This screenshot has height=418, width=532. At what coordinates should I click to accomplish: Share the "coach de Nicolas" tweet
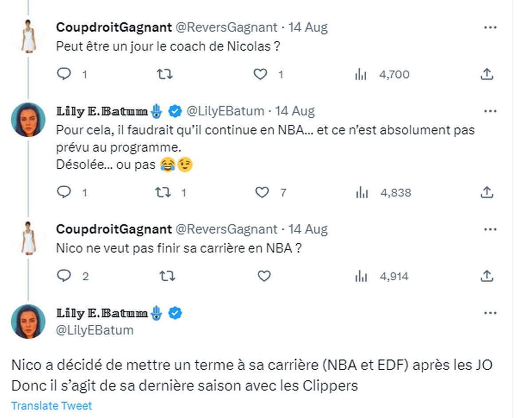click(487, 75)
